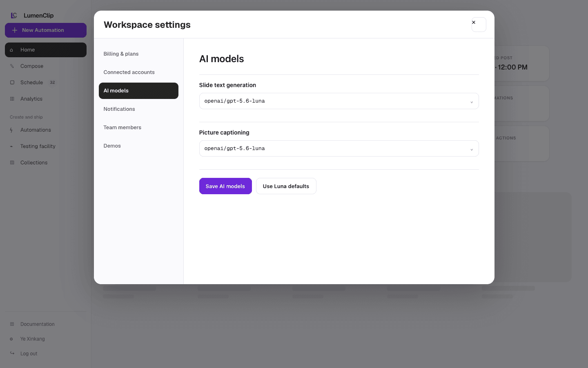Go to Home in the sidebar
The height and width of the screenshot is (368, 588).
point(46,50)
